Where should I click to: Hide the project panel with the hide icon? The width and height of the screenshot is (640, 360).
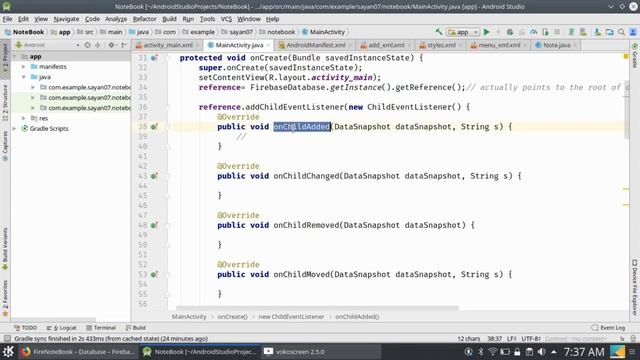click(x=124, y=45)
